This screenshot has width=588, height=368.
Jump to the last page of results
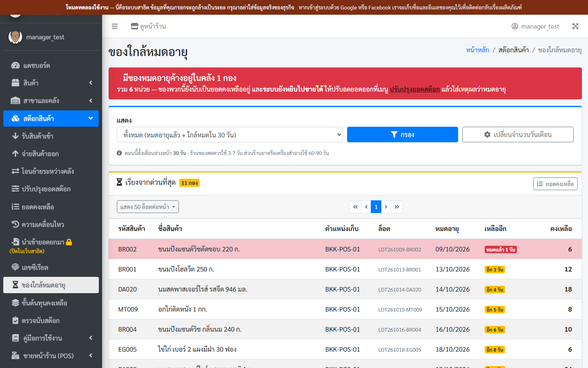coord(397,207)
